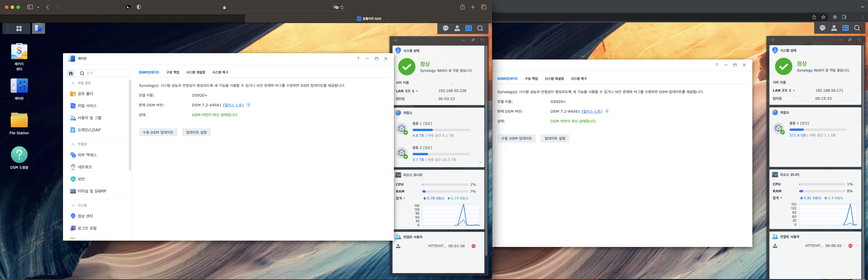Open the user options icon in Safari DSM
This screenshot has height=280, width=868.
457,28
